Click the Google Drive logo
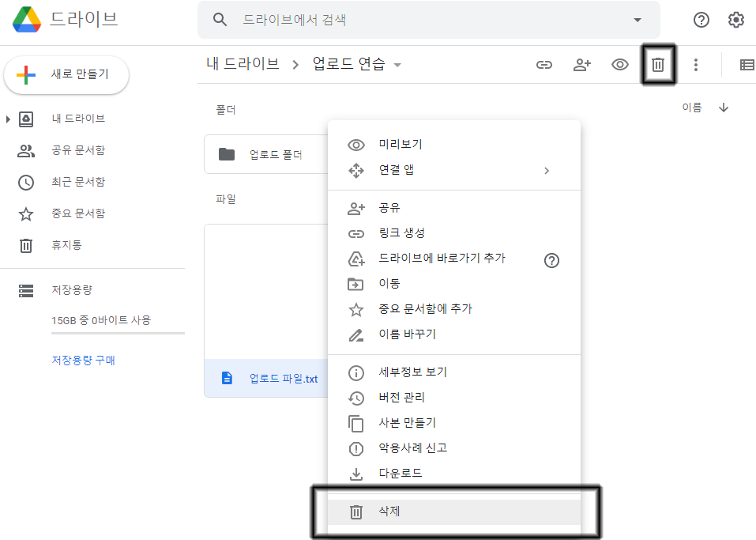Image resolution: width=756 pixels, height=540 pixels. [x=27, y=19]
